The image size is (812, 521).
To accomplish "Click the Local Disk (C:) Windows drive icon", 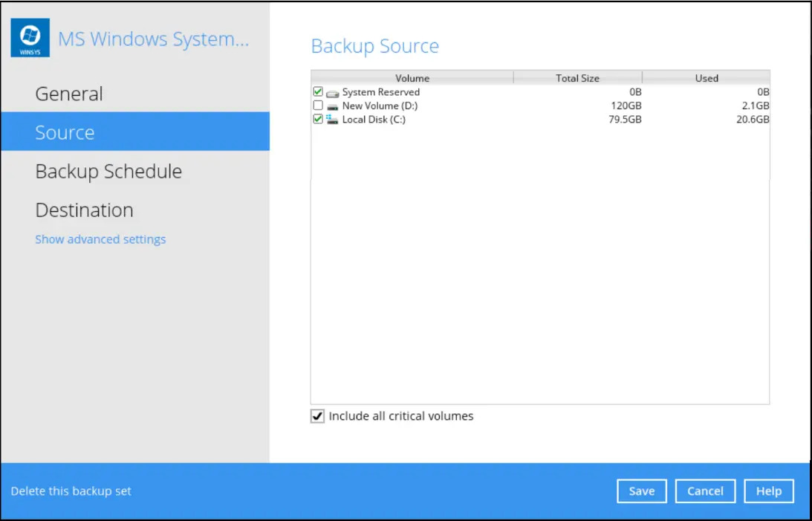I will (x=332, y=120).
